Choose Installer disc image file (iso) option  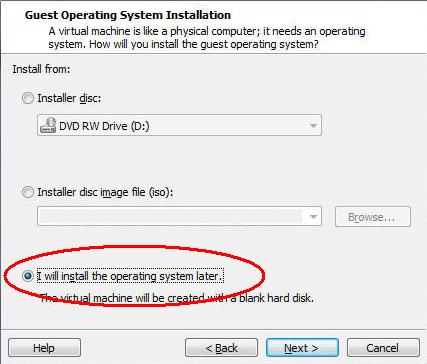click(28, 192)
